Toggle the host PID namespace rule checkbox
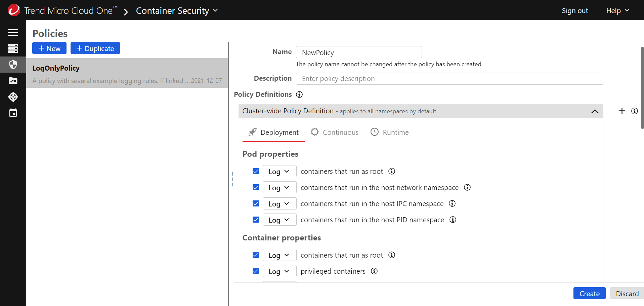 (256, 220)
